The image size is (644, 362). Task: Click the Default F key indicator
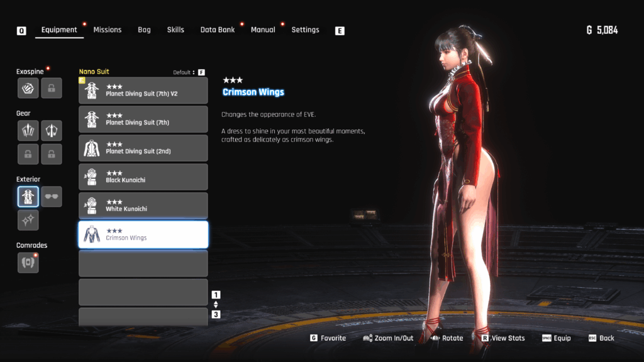click(201, 72)
